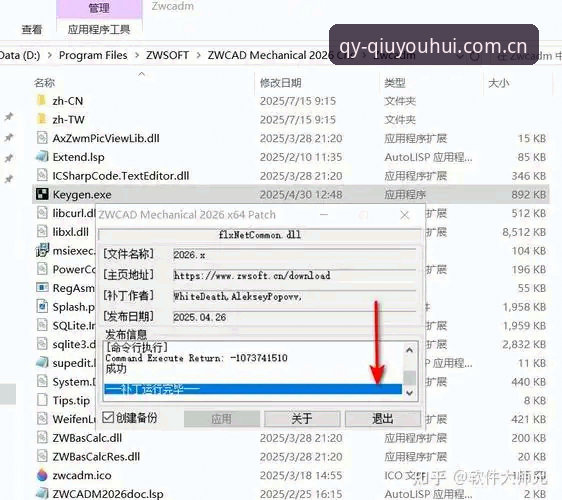Expand chevron after Data (D:) breadcrumb
The width and height of the screenshot is (562, 500).
click(x=50, y=55)
